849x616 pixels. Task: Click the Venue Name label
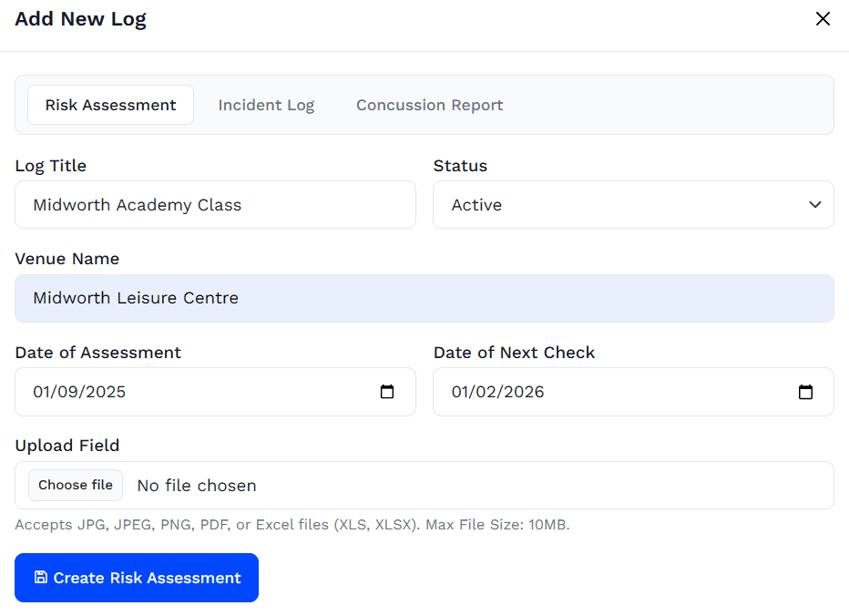[67, 259]
